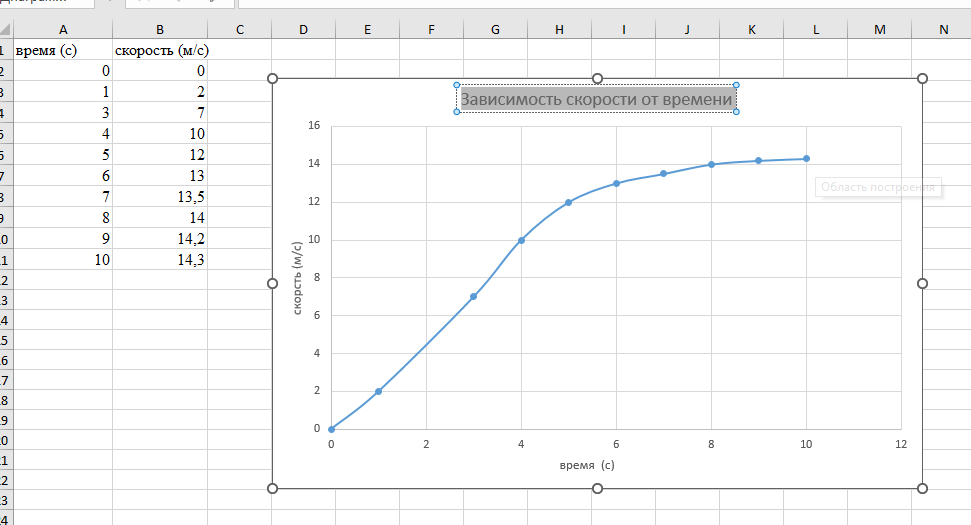Screen dimensions: 971x525
Task: Select the last data point at time 10
Action: tap(806, 158)
